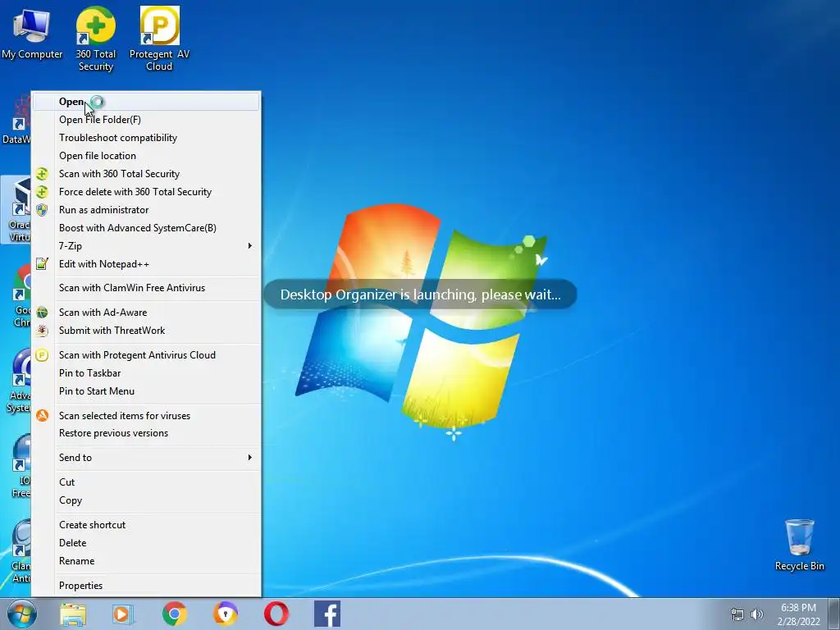Select Create shortcut

point(146,525)
